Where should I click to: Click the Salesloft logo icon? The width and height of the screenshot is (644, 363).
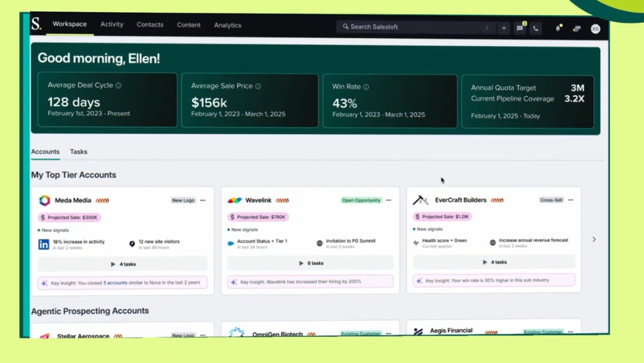point(37,24)
